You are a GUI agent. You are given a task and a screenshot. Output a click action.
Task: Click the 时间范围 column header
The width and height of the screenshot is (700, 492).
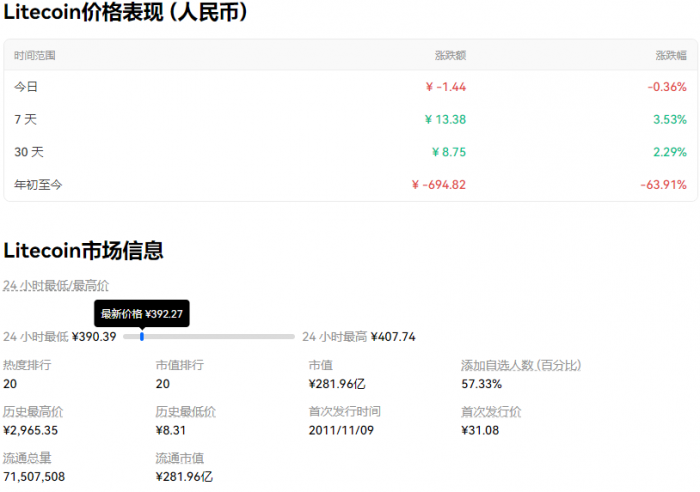[35, 55]
